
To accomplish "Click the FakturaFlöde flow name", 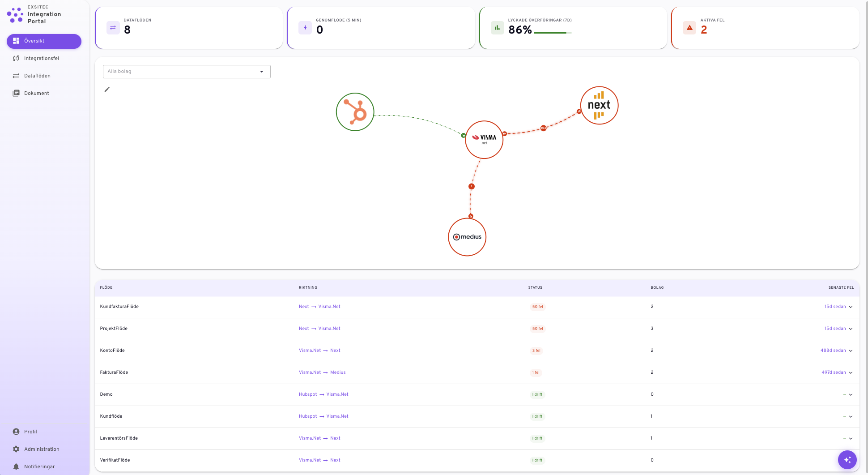I will 114,372.
